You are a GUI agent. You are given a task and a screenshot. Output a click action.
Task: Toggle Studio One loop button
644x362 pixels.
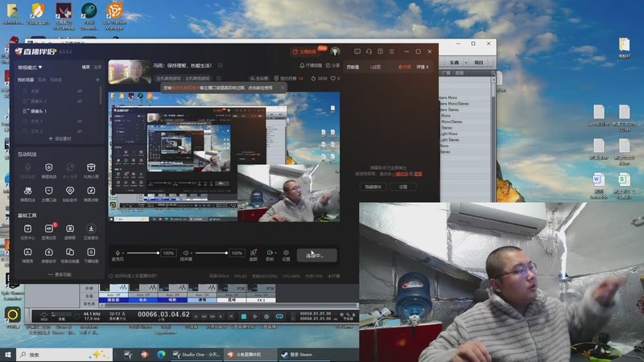pyautogui.click(x=279, y=316)
